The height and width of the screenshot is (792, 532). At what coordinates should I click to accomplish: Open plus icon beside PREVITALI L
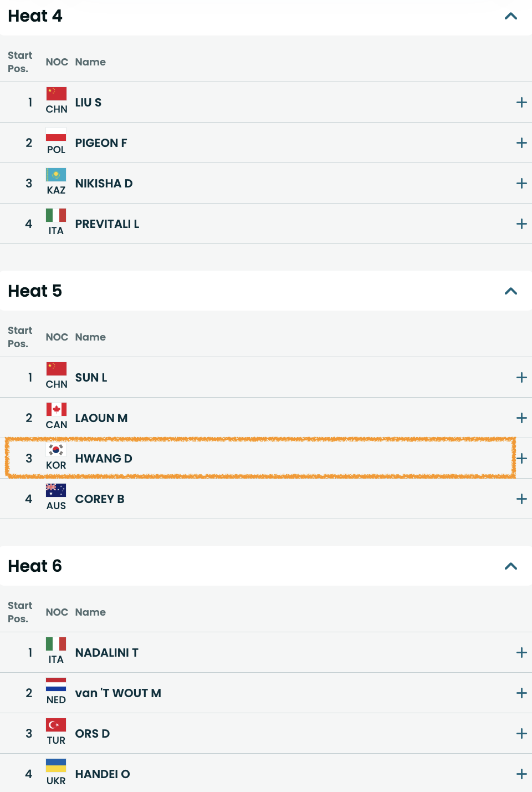[521, 224]
